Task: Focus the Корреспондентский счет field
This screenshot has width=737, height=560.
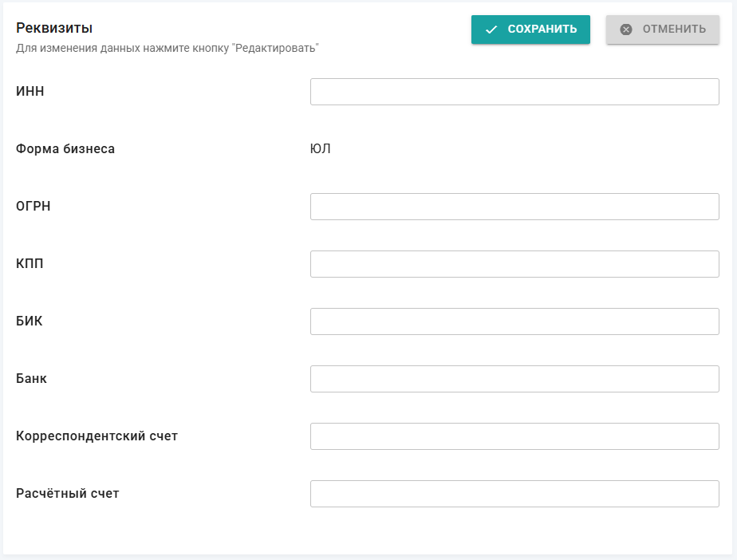Action: pos(514,436)
